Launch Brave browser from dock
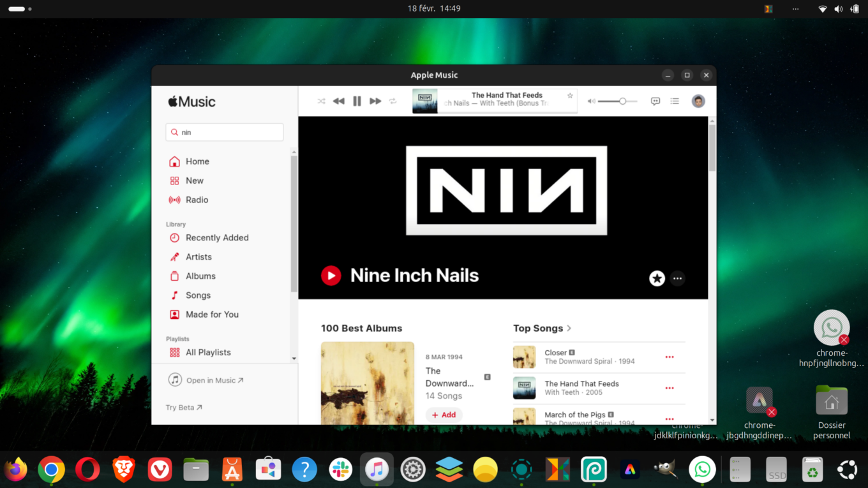The width and height of the screenshot is (868, 488). click(x=124, y=470)
